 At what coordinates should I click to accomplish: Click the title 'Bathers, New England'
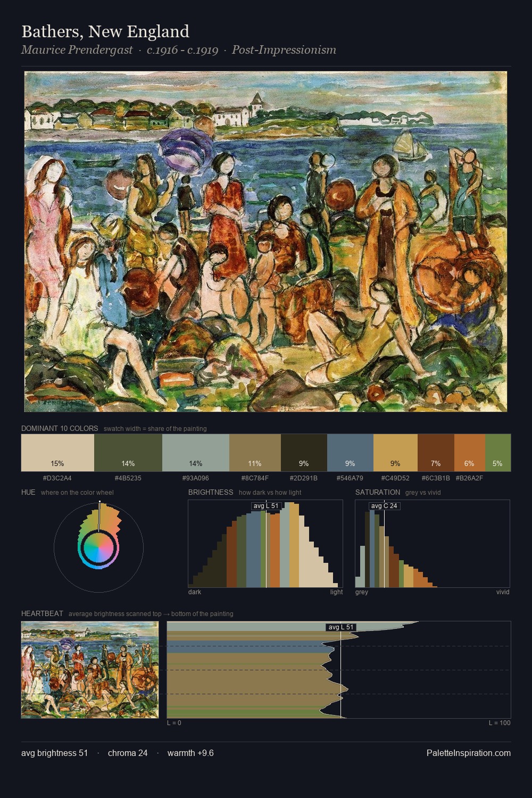[x=105, y=31]
